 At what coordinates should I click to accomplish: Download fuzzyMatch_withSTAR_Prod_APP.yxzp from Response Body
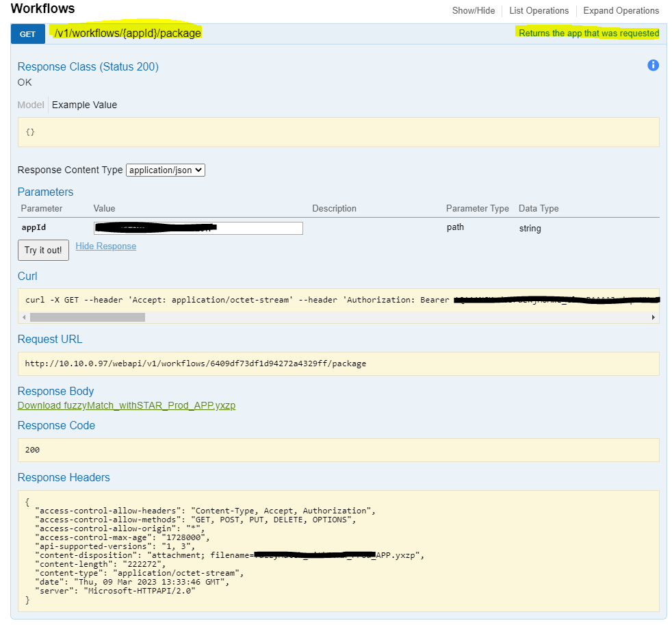tap(126, 405)
